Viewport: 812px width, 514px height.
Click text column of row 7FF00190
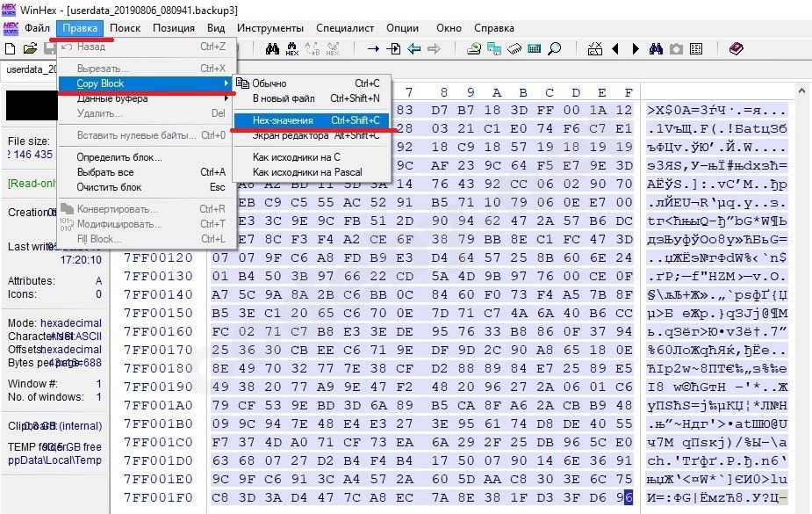click(717, 387)
